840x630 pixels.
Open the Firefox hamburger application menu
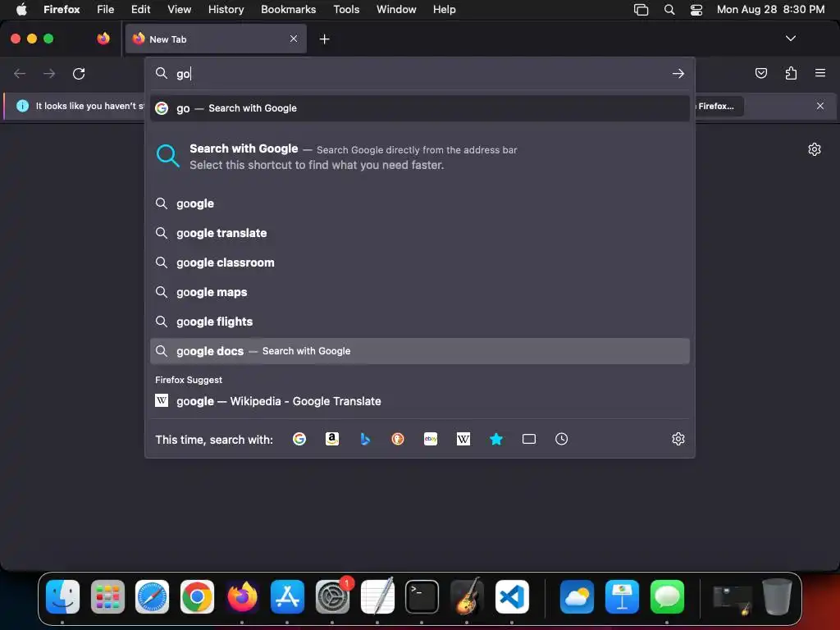coord(820,73)
